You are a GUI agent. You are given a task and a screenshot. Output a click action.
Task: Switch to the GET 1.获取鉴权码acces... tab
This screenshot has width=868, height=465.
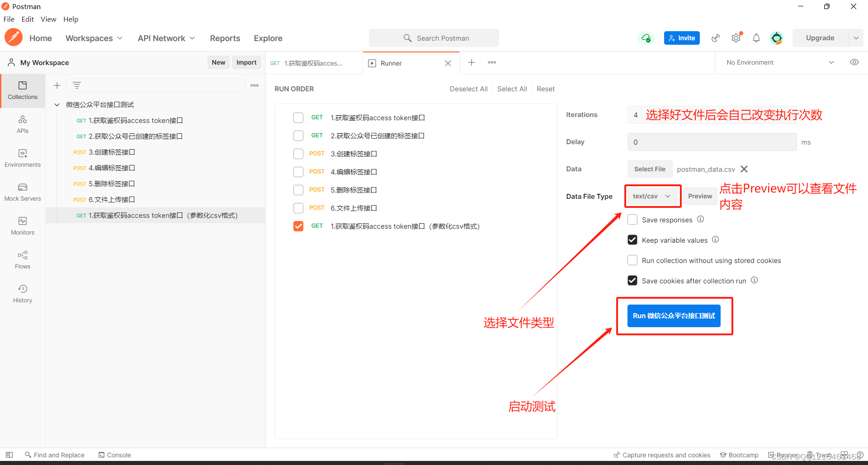tap(314, 63)
